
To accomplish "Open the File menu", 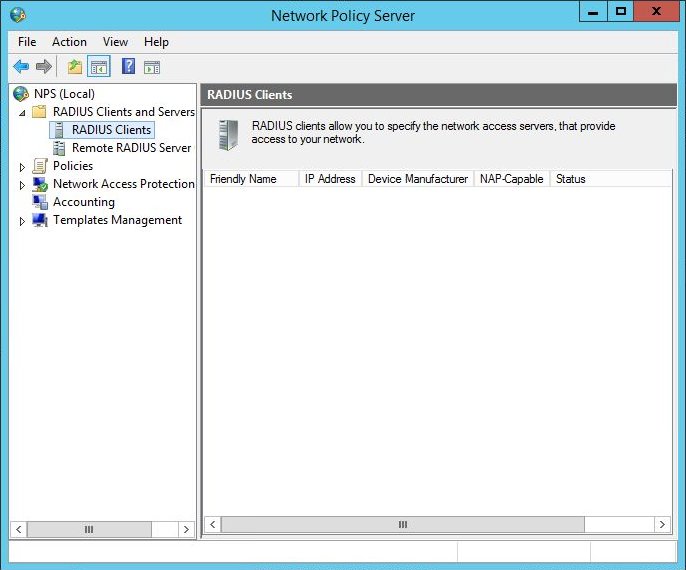I will click(x=27, y=42).
